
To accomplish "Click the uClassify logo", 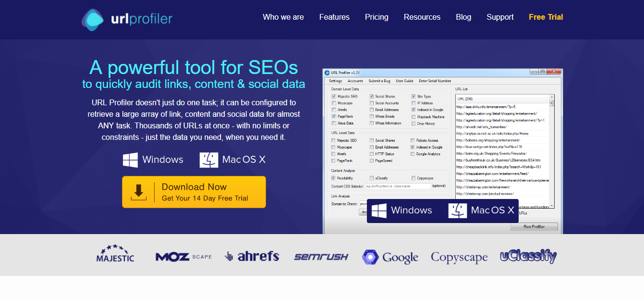I will pyautogui.click(x=528, y=256).
